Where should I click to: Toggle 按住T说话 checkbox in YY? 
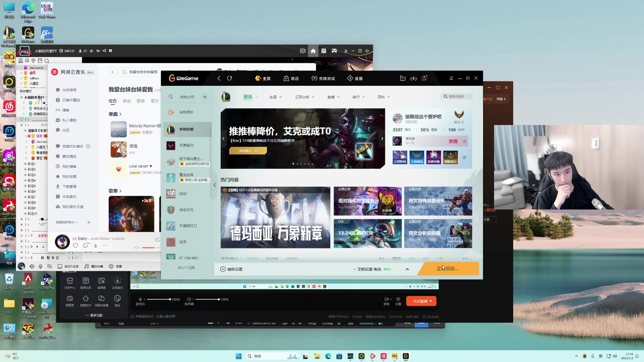pyautogui.click(x=60, y=266)
